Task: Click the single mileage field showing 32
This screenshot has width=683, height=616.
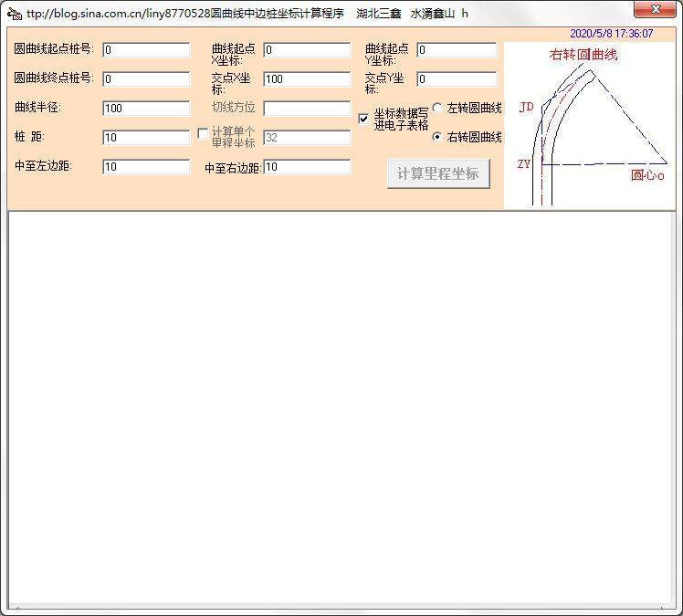Action: coord(307,138)
